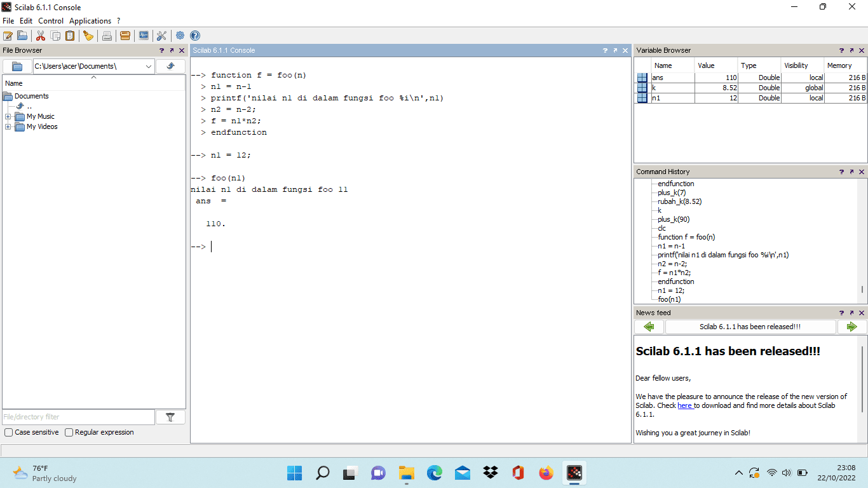Open the File menu

pos(8,21)
